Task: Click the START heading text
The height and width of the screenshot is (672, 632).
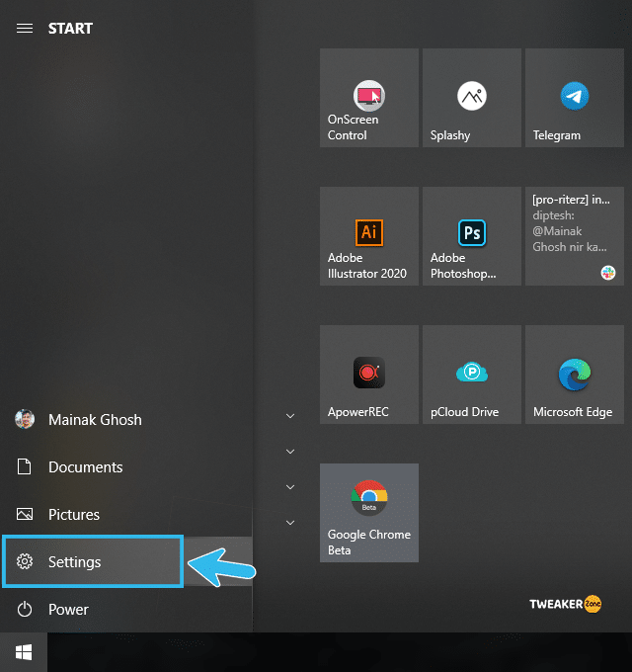Action: click(70, 29)
